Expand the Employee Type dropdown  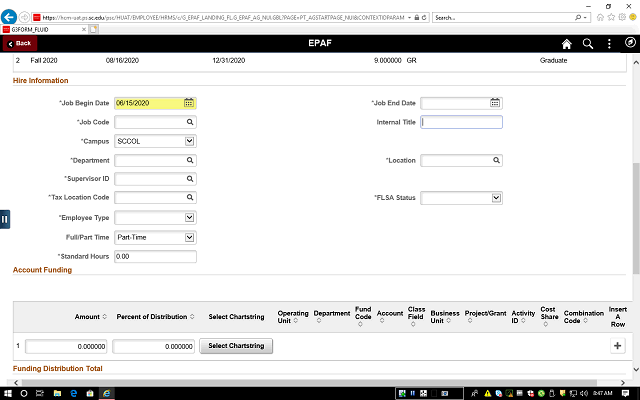coord(189,218)
